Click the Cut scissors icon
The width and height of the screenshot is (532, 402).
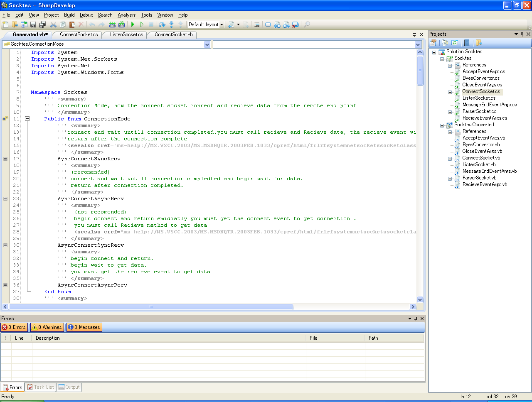coord(53,25)
